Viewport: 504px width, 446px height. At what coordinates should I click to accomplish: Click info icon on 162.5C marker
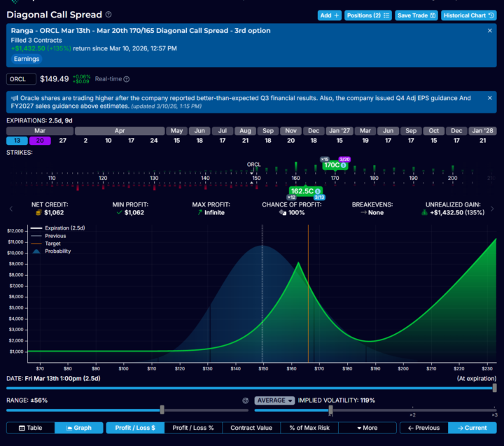(x=318, y=191)
